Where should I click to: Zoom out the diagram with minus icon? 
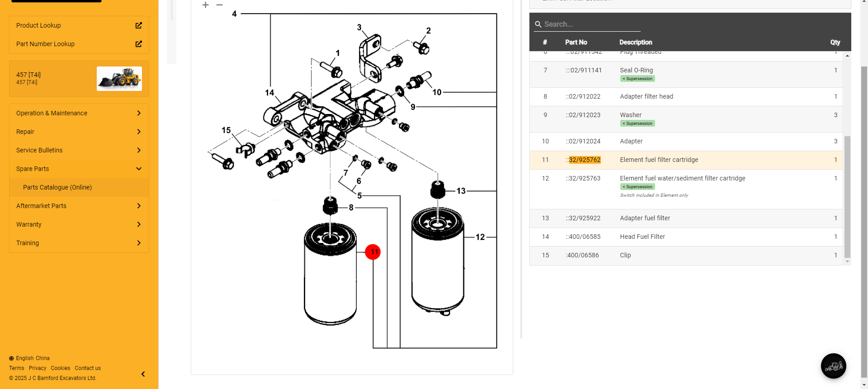point(220,5)
